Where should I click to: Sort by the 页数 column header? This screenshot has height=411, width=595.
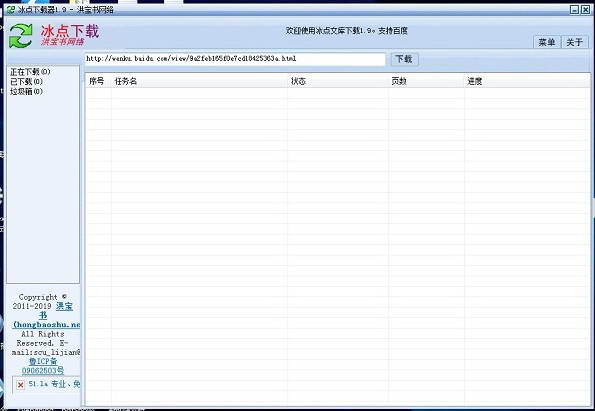pos(426,81)
